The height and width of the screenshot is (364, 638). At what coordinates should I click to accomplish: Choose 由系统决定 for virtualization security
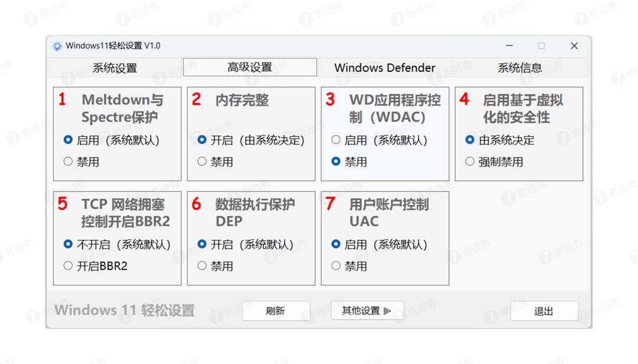(470, 140)
